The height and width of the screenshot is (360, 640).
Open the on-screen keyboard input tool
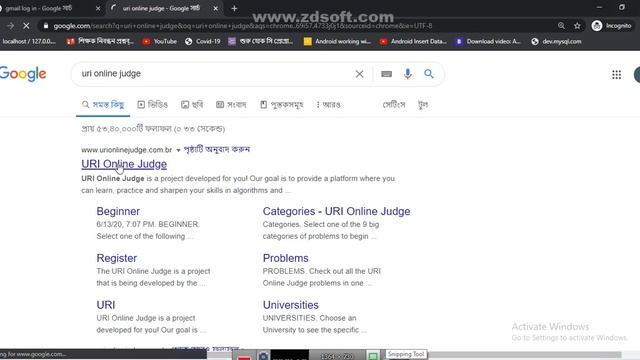[x=386, y=74]
